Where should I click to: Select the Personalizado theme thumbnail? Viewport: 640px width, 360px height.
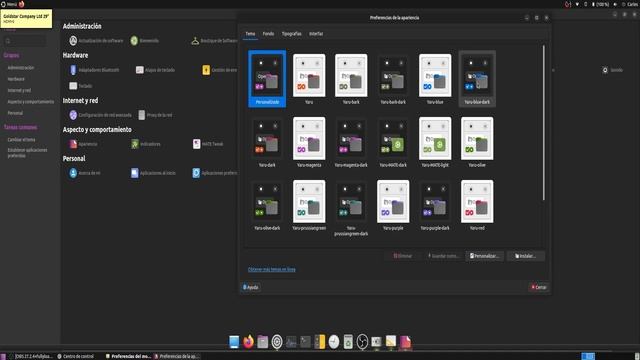click(267, 79)
